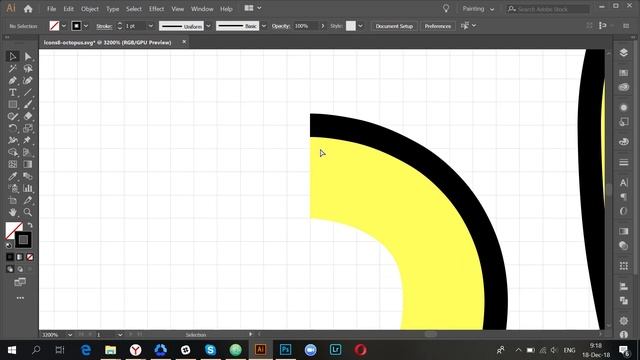
Task: Open the Edit menu
Action: click(x=69, y=9)
